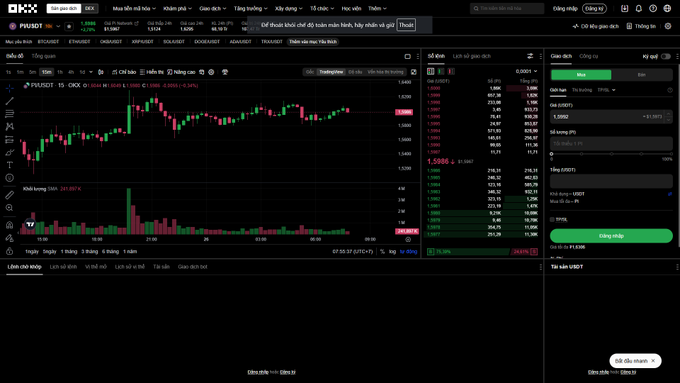
Task: Open order book settings sliders icon
Action: [x=530, y=56]
